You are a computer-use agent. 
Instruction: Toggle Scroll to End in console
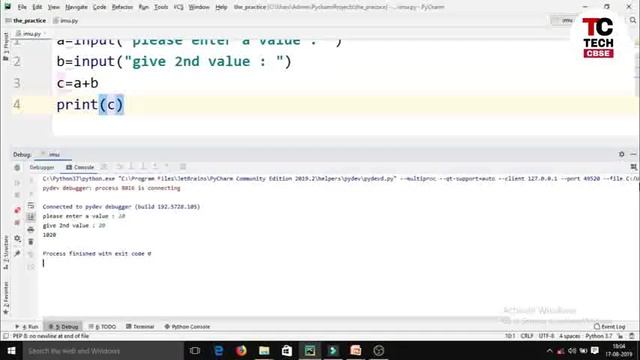point(31,217)
